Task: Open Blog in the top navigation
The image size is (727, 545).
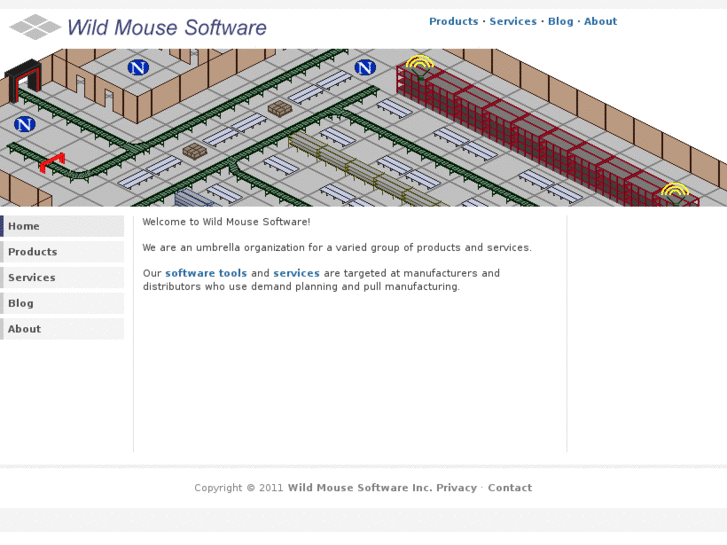Action: pos(561,21)
